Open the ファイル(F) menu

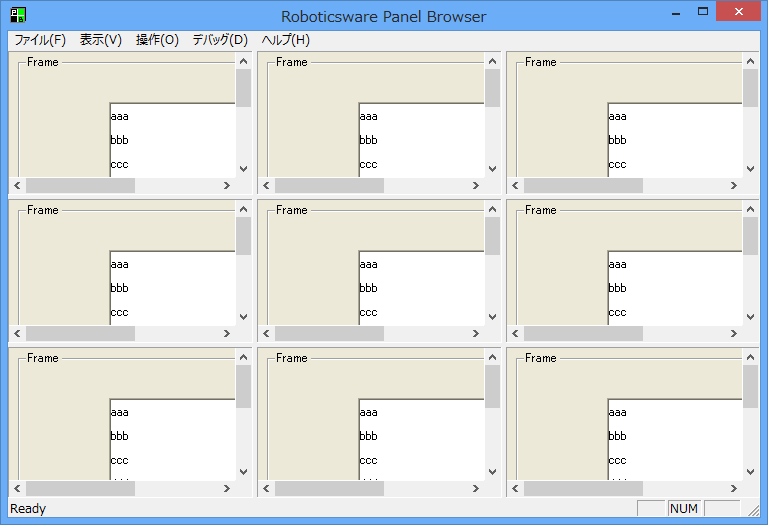40,40
